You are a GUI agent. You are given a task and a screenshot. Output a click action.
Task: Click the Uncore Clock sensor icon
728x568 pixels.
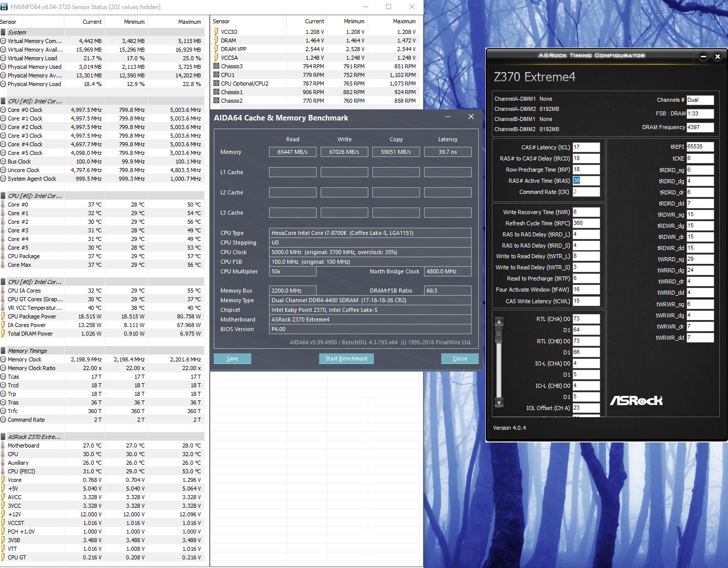point(4,170)
